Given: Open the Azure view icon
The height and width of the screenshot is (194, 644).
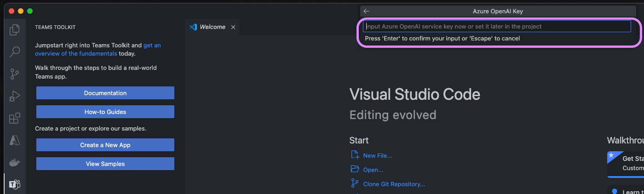Looking at the screenshot, I should point(15,140).
